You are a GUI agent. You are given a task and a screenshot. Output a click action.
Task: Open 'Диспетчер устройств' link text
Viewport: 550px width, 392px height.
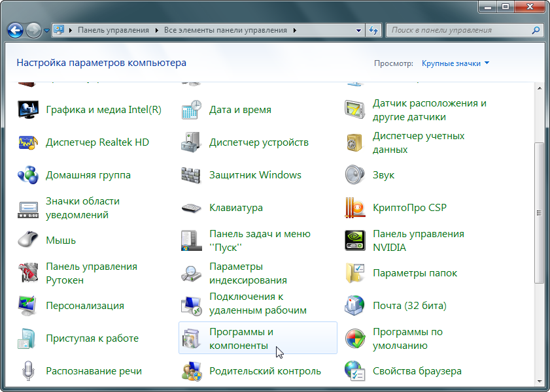[259, 142]
